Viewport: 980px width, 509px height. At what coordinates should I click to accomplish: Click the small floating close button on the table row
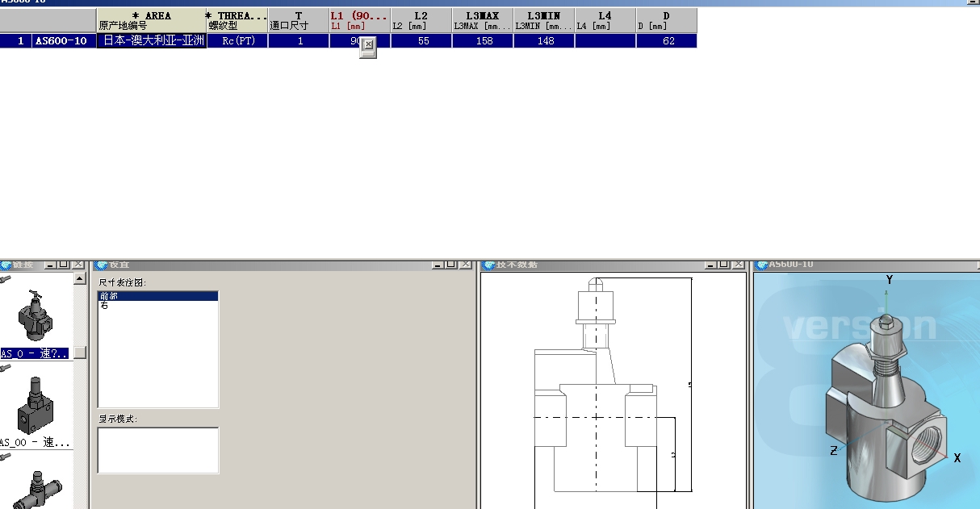click(x=368, y=44)
